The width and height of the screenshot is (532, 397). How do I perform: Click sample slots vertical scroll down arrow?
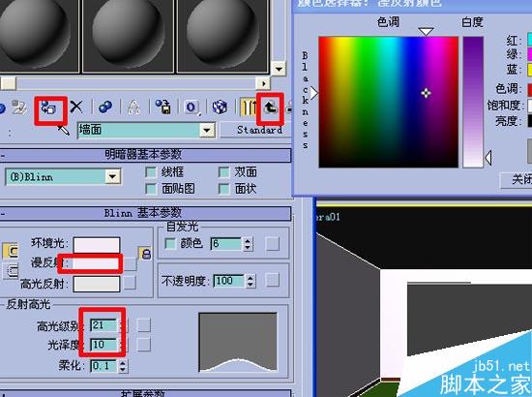(279, 69)
